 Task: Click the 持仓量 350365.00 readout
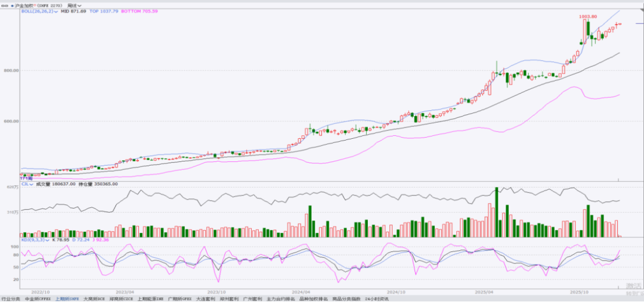tap(98, 184)
